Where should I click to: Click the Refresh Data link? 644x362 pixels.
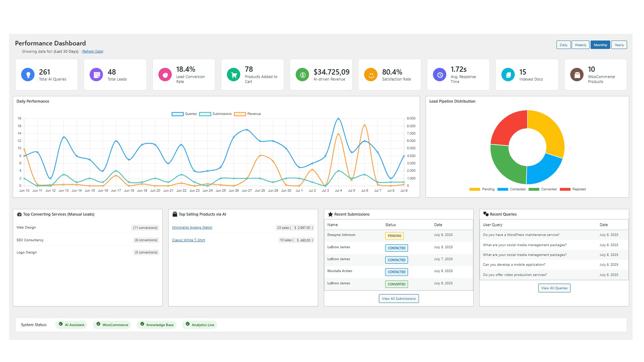93,51
